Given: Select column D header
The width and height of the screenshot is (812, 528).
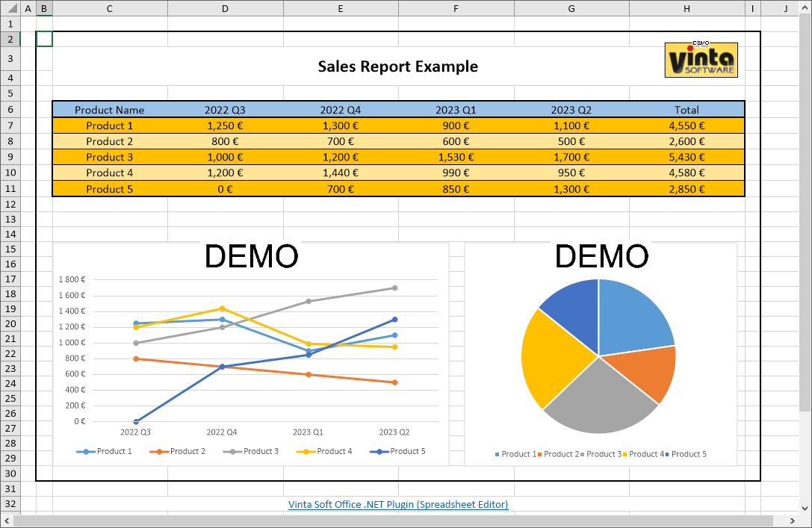Looking at the screenshot, I should point(225,8).
